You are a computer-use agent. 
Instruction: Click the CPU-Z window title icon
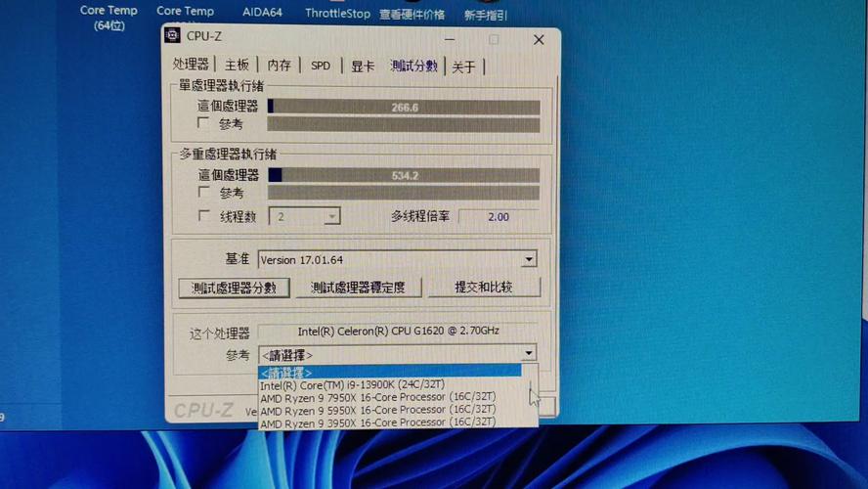pos(172,35)
